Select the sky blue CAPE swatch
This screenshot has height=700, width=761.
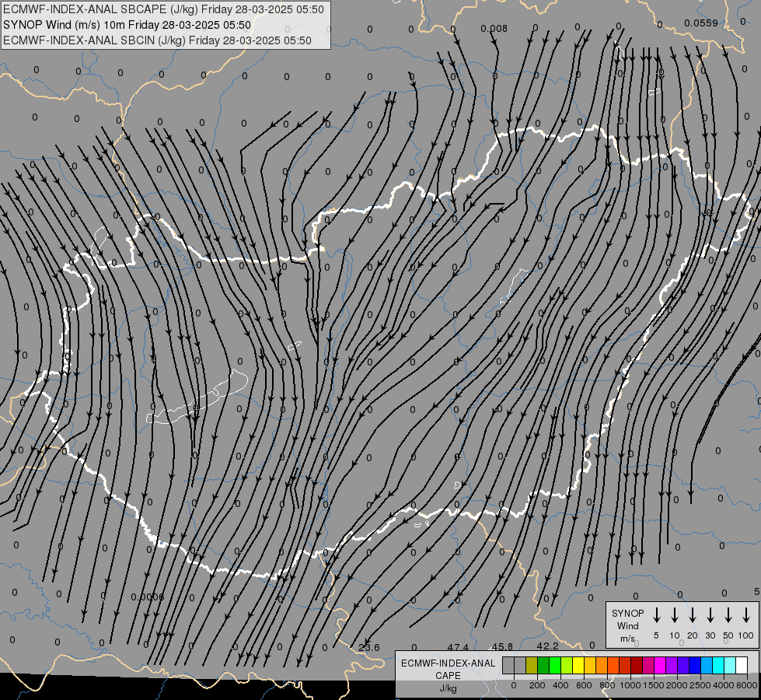tap(707, 665)
